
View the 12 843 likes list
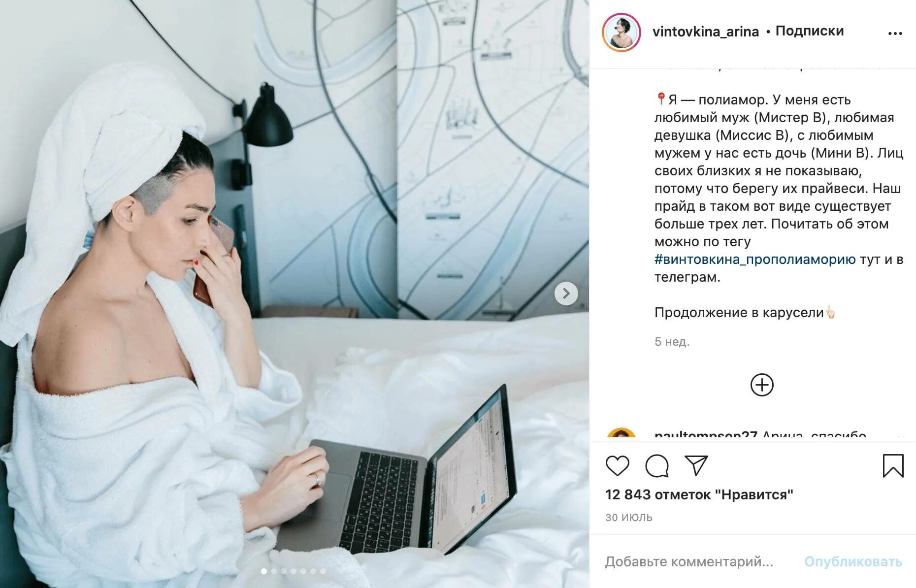pyautogui.click(x=699, y=494)
